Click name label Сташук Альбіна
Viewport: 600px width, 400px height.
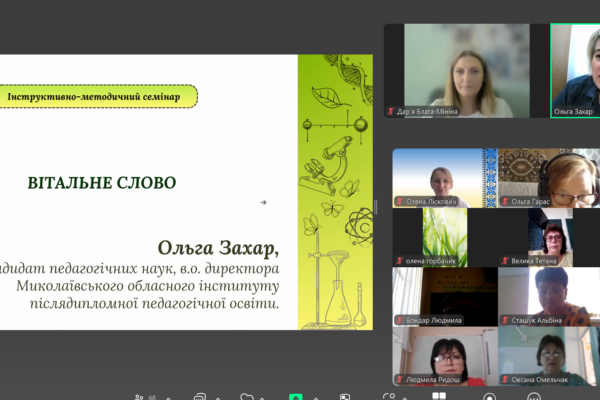click(536, 320)
